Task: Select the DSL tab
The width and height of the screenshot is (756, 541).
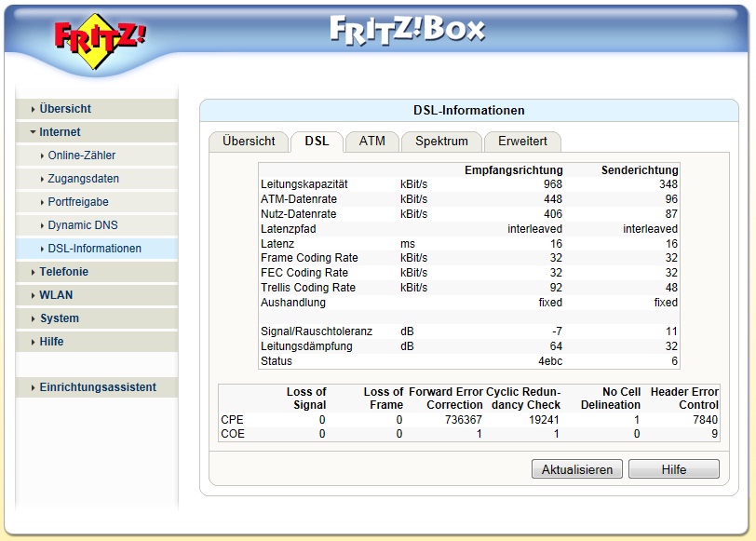Action: (x=317, y=142)
